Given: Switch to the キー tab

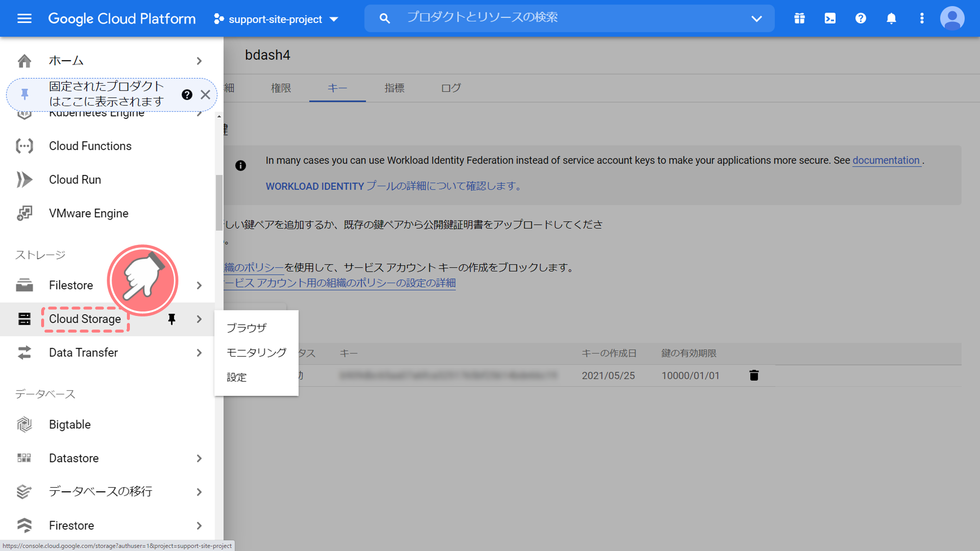Looking at the screenshot, I should pyautogui.click(x=337, y=88).
